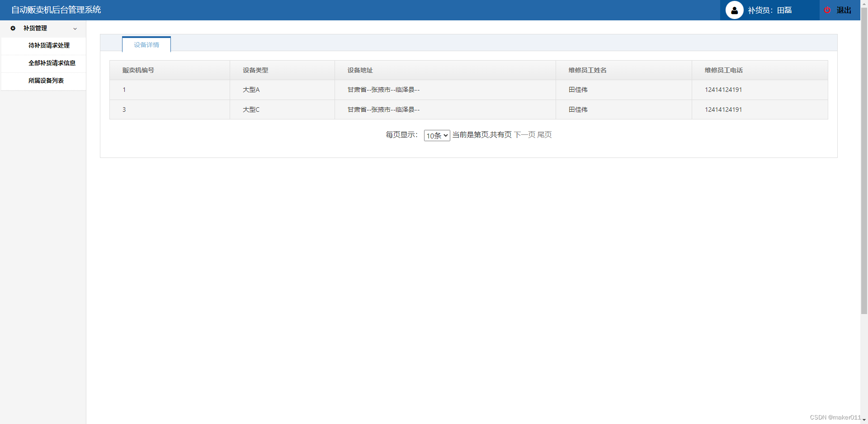The image size is (868, 424).
Task: Click the red power logout icon
Action: pyautogui.click(x=827, y=10)
